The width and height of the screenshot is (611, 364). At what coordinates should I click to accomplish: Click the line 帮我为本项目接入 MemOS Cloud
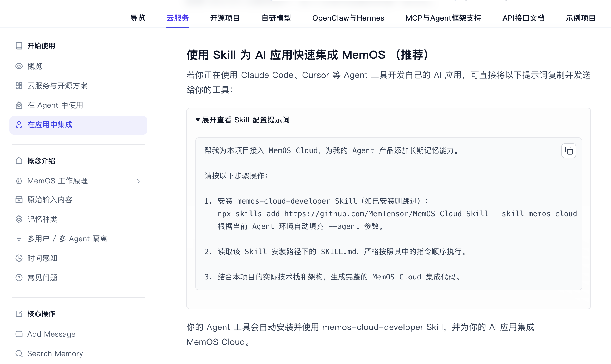click(332, 150)
